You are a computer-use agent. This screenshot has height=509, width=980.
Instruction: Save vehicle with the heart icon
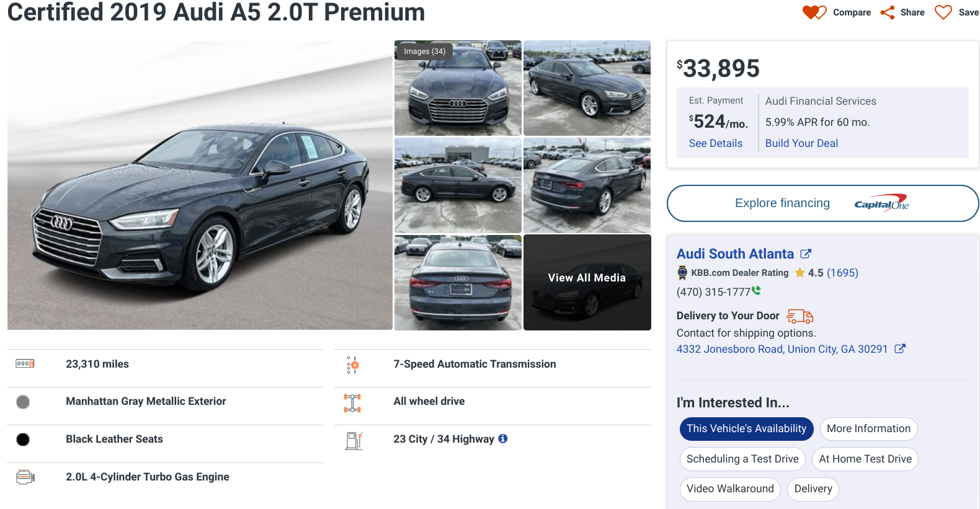(x=943, y=12)
